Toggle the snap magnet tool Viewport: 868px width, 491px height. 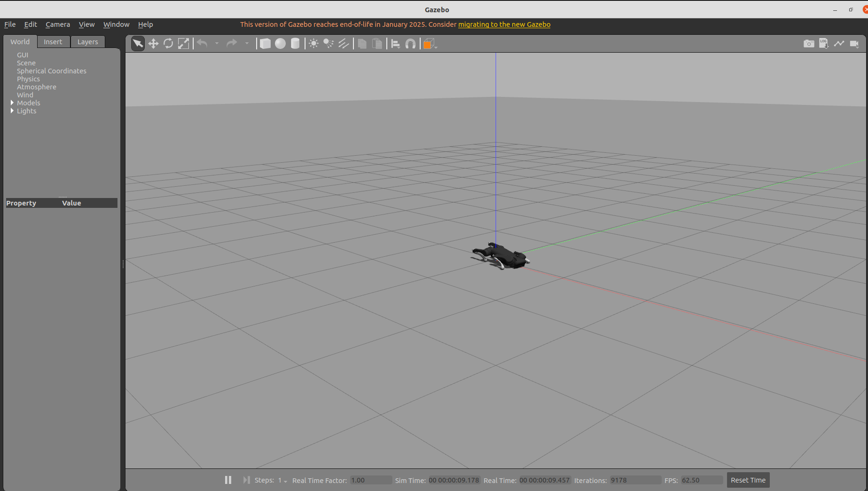(410, 44)
